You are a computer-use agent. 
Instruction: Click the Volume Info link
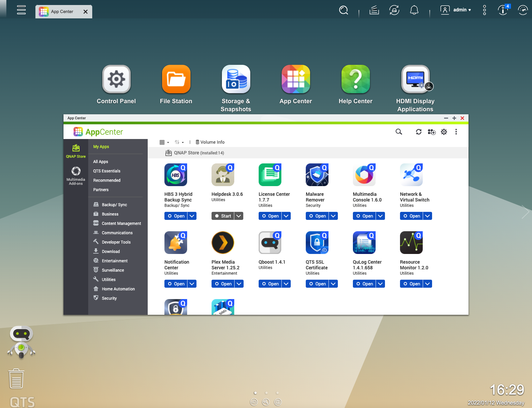(210, 142)
